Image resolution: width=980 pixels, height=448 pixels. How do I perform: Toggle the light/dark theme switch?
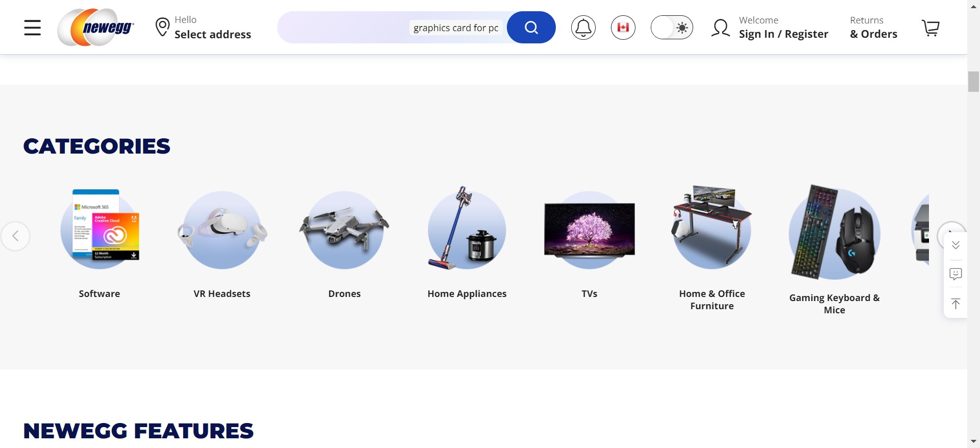(x=671, y=28)
